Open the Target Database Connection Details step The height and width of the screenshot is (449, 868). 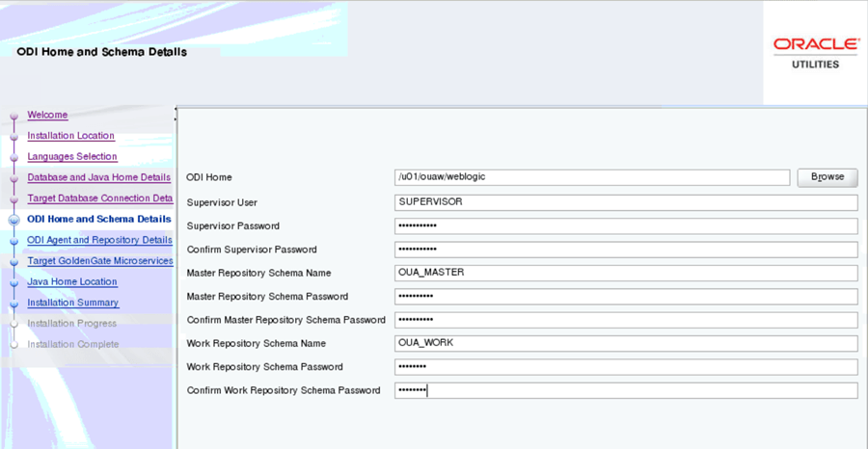pos(100,198)
